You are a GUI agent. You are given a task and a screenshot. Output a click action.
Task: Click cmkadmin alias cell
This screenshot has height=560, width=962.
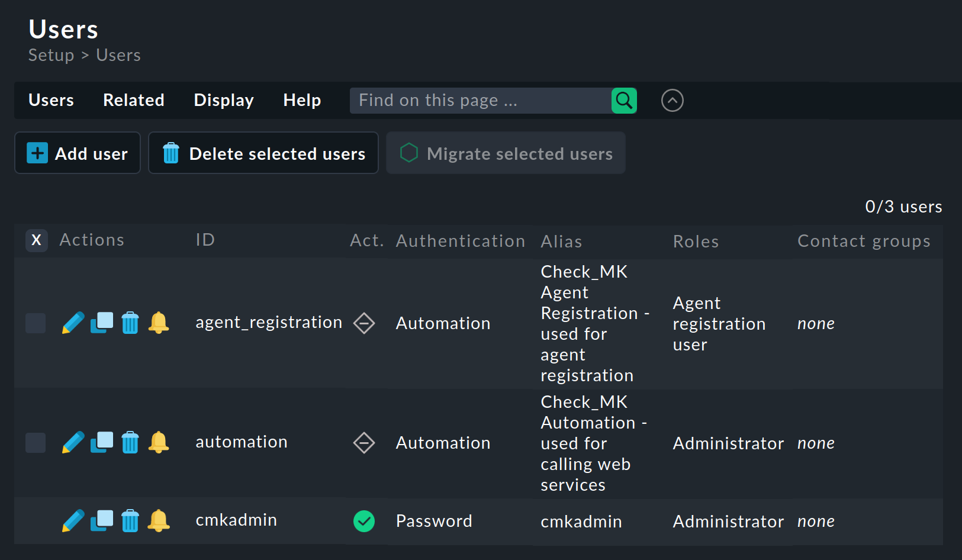coord(581,522)
